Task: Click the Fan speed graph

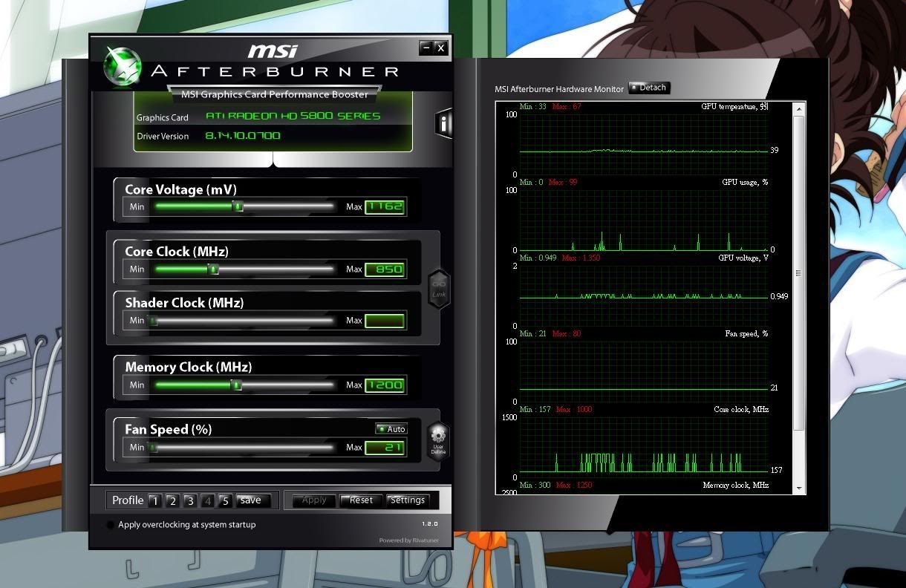Action: click(x=644, y=371)
